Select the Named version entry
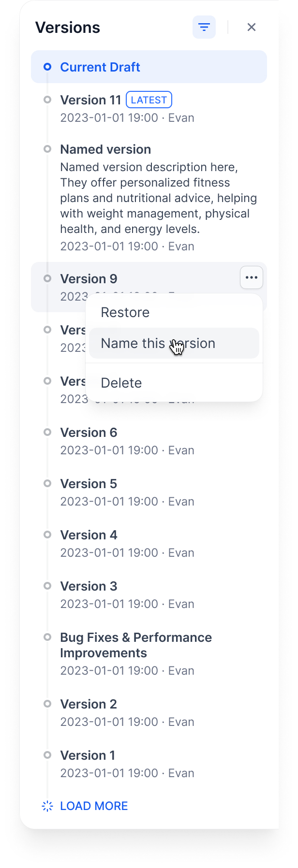Screen dimensions: 298x868 point(105,150)
